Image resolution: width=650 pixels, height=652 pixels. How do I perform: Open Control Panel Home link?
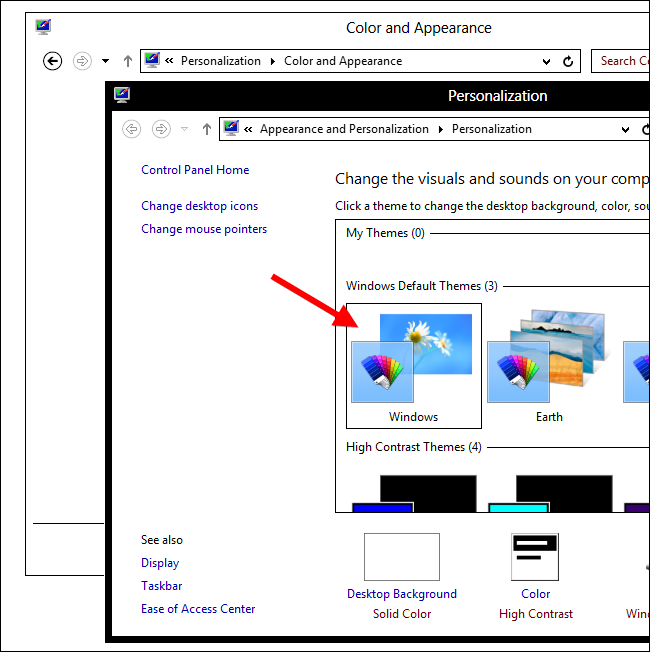(195, 170)
